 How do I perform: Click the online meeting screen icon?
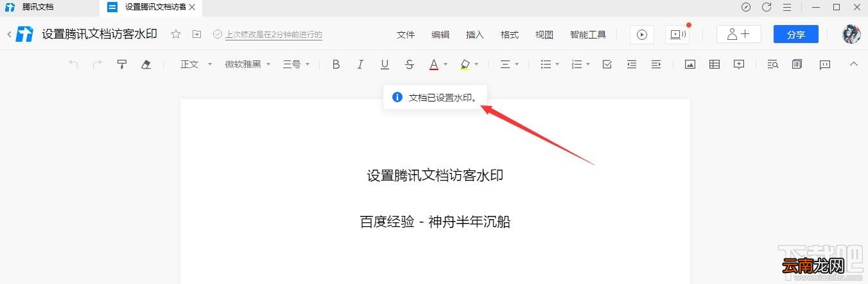coord(676,34)
